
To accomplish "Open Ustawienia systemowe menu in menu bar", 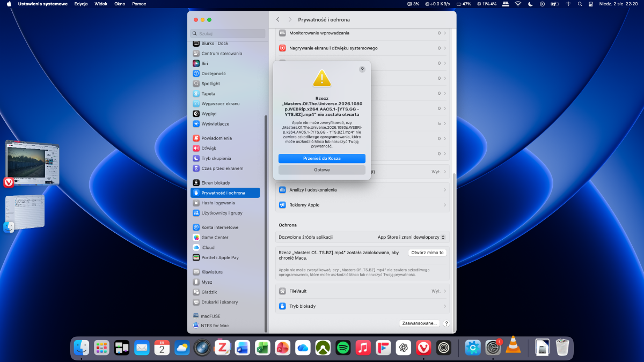I will [42, 4].
